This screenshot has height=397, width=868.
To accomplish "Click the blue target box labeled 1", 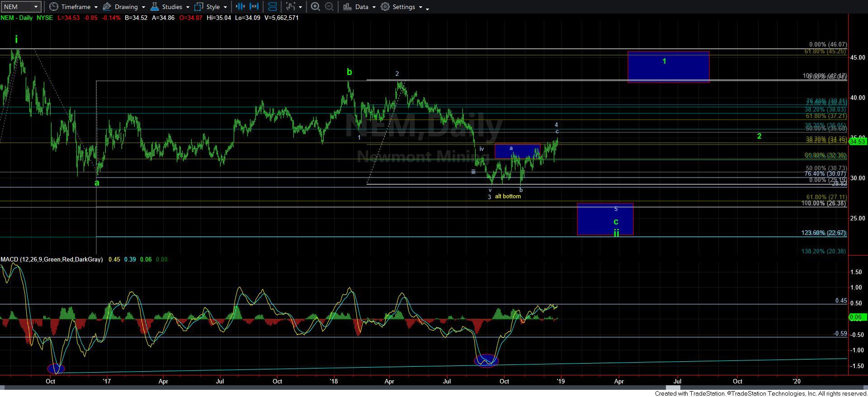I will (668, 67).
